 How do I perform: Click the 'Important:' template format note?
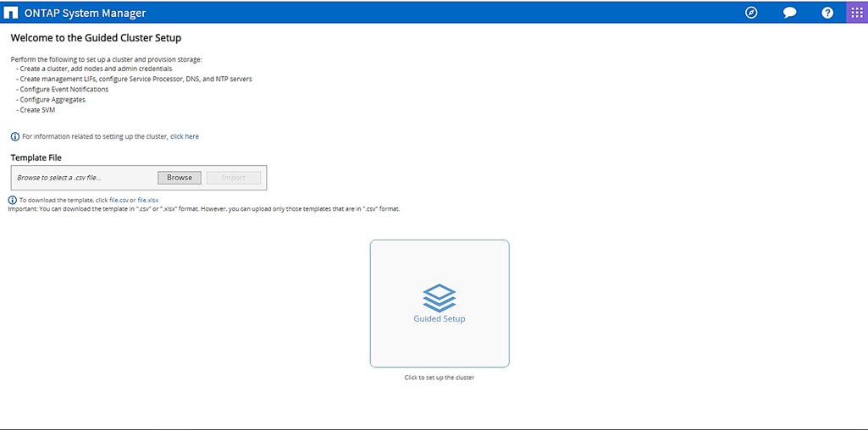pyautogui.click(x=204, y=209)
